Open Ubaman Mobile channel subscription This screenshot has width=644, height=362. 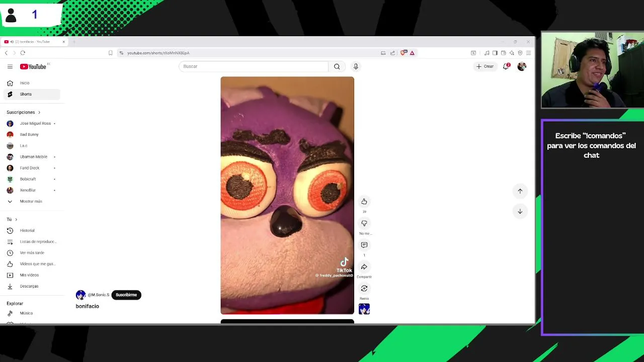point(31,157)
